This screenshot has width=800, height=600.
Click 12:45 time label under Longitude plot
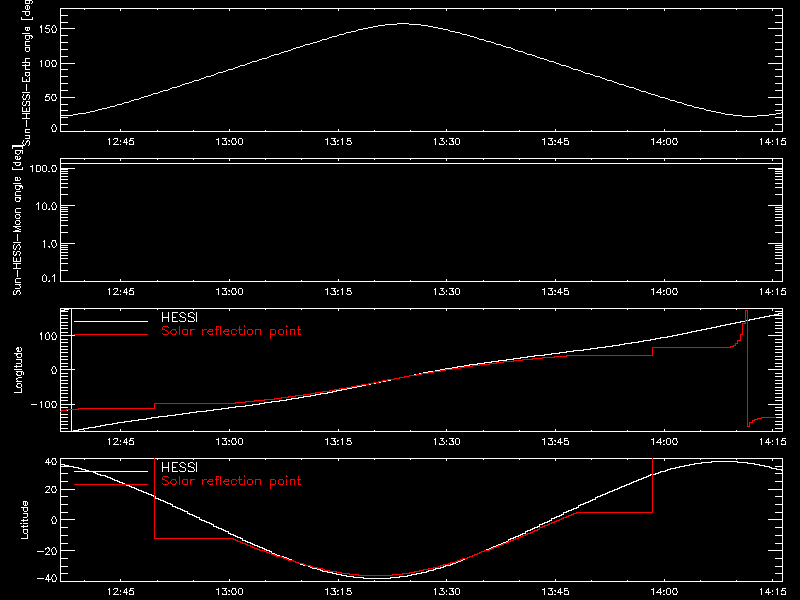[x=121, y=442]
